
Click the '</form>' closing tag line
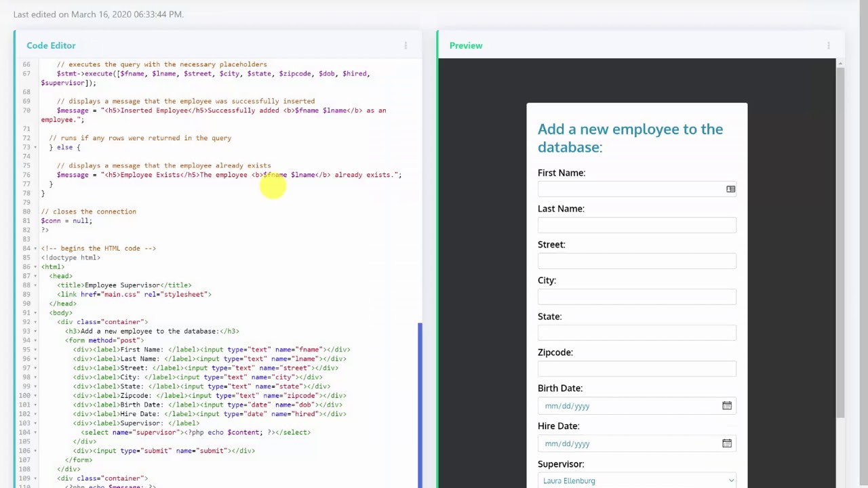coord(79,460)
